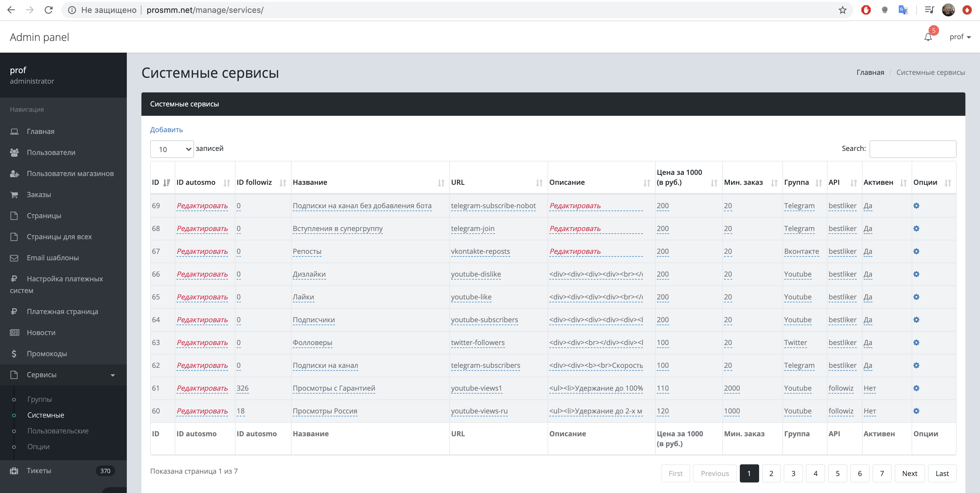Toggle active value Нет for service 60
Viewport: 980px width, 493px height.
click(870, 411)
